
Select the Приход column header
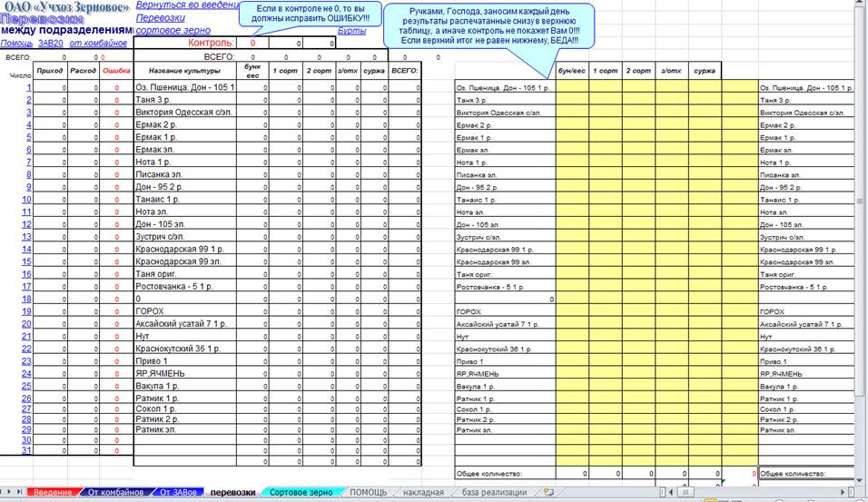(x=50, y=71)
